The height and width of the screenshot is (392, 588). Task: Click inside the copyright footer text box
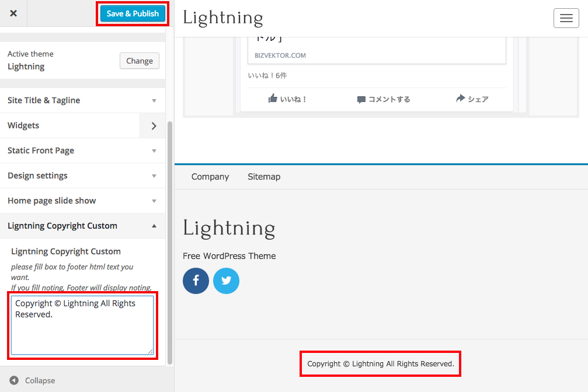coord(82,325)
